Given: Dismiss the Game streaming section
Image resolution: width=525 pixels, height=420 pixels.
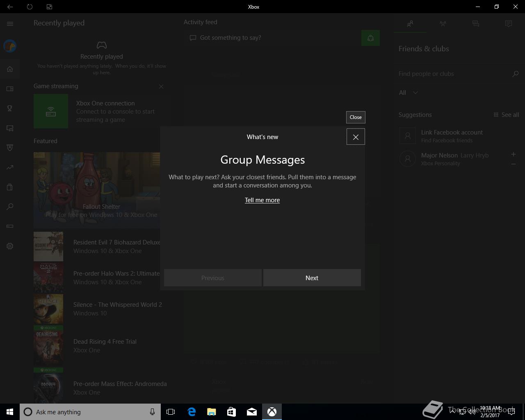Looking at the screenshot, I should coord(161,87).
